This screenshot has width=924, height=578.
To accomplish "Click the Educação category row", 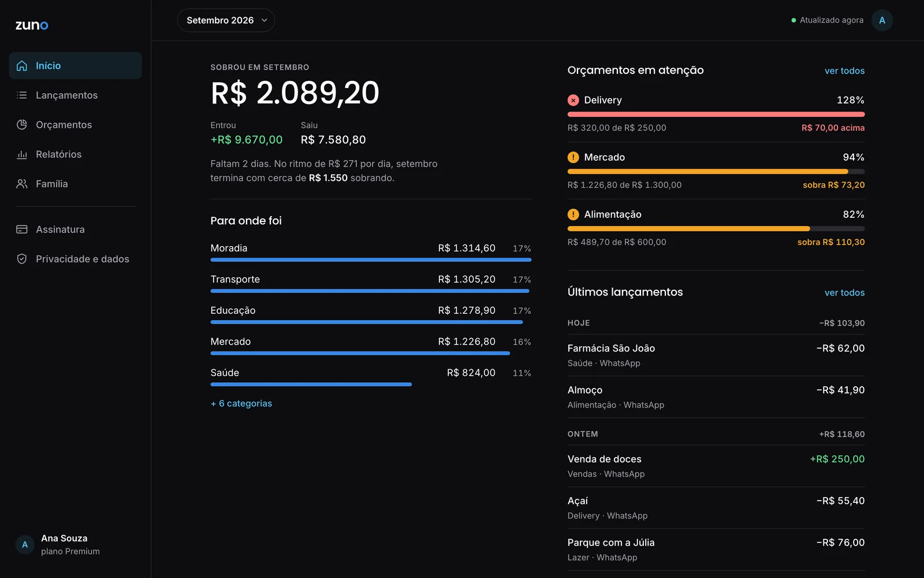I will (x=371, y=314).
